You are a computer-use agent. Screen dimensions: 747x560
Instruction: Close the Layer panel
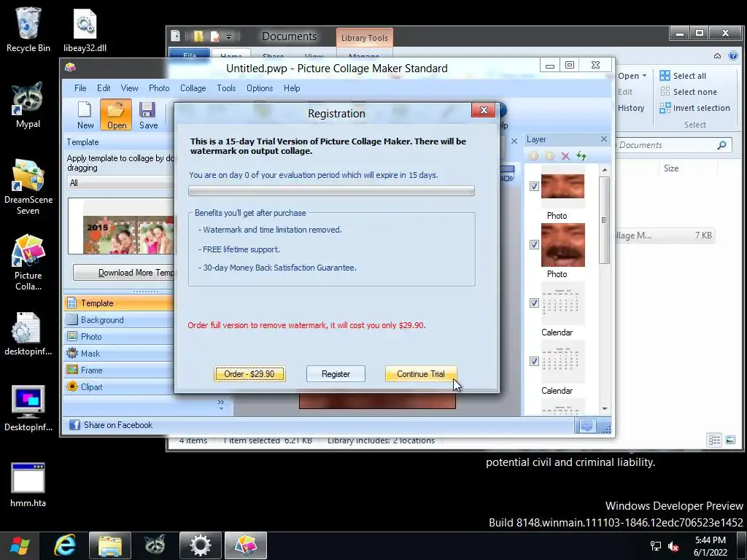pos(603,139)
